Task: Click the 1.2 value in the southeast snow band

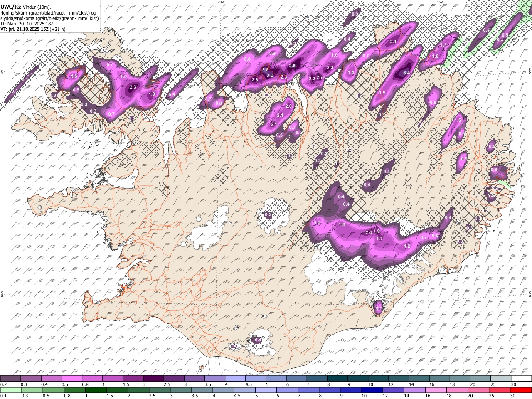Action: point(407,246)
